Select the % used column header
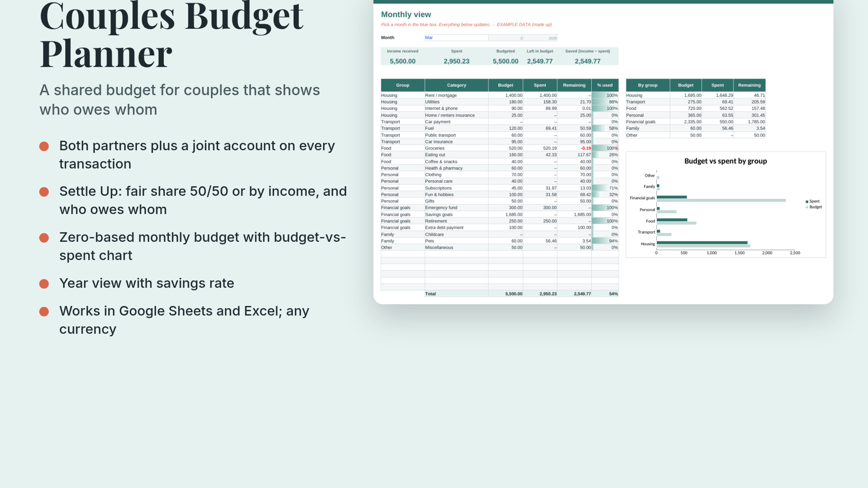The height and width of the screenshot is (488, 868). pyautogui.click(x=605, y=85)
